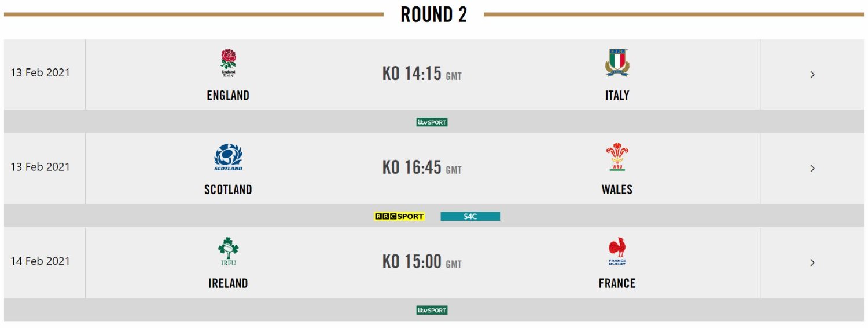Click the WALES team name
Viewport: 868px width, 328px height.
pos(617,189)
